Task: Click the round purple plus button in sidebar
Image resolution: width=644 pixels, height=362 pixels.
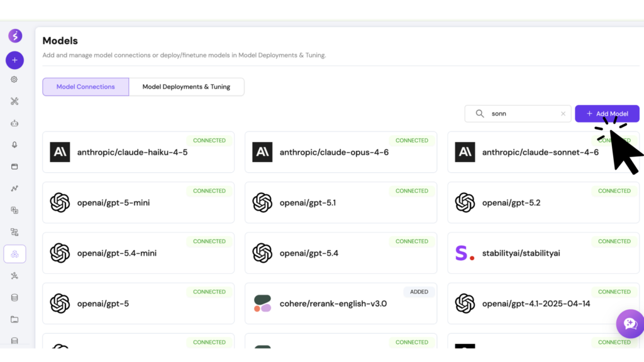Action: pyautogui.click(x=15, y=60)
